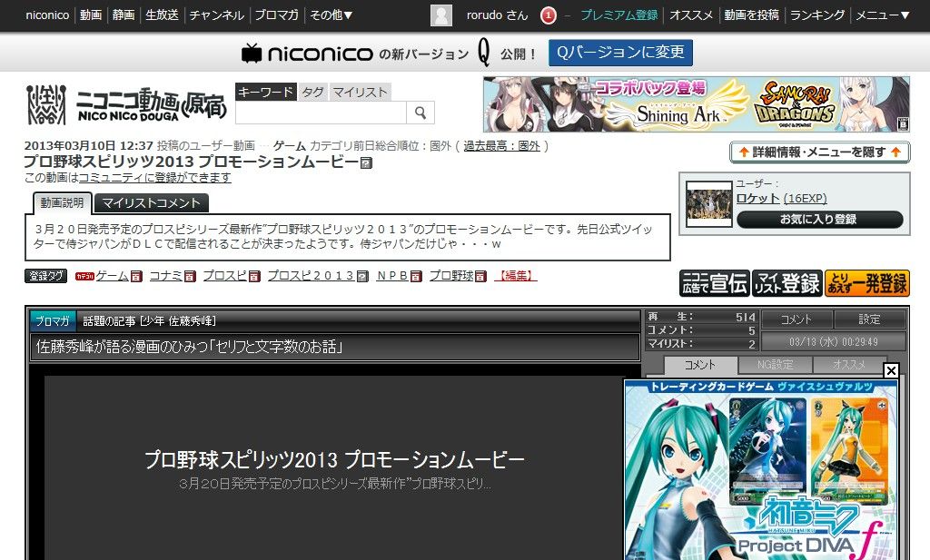The image size is (930, 560).
Task: Click the dictionary icon next to プロスピ tag
Action: coord(254,276)
